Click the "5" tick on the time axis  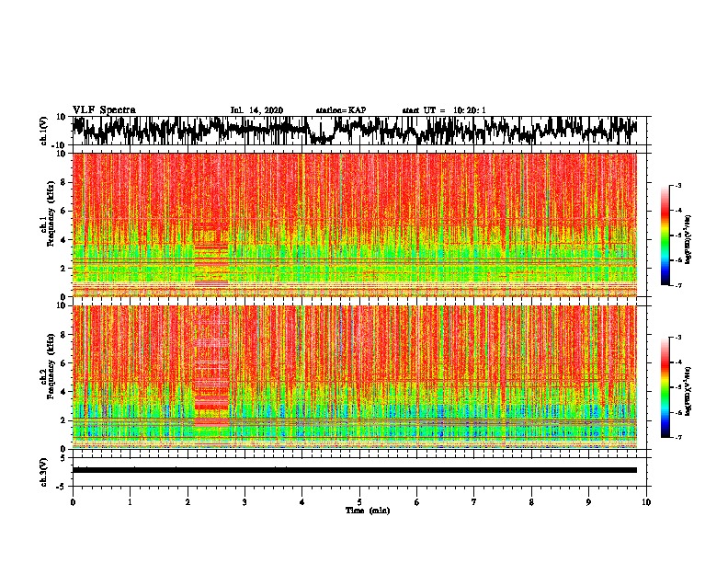[x=359, y=502]
